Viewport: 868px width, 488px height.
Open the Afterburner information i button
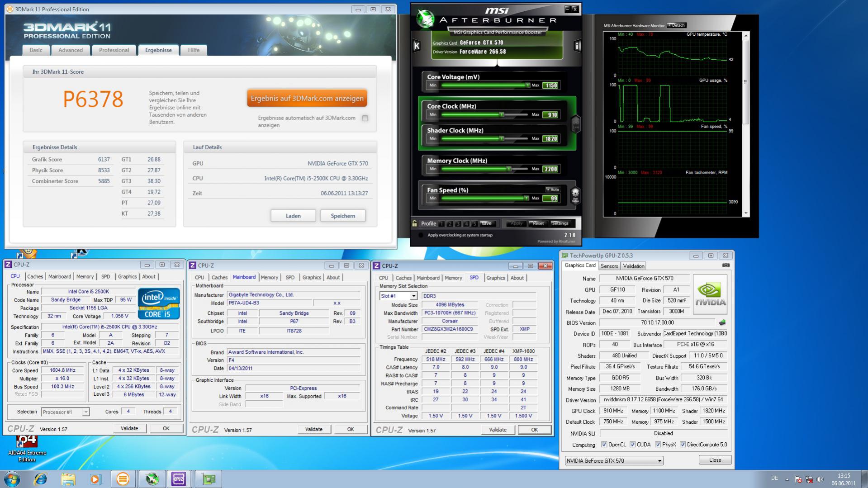coord(577,46)
